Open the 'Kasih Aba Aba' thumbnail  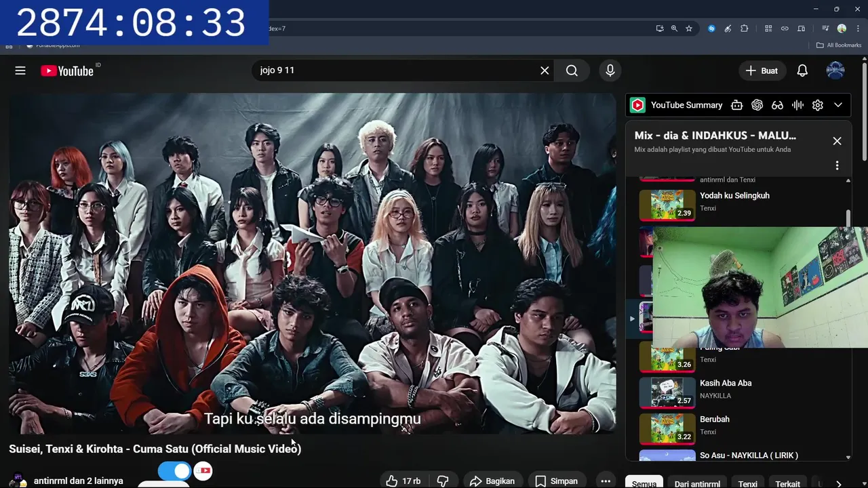click(667, 392)
